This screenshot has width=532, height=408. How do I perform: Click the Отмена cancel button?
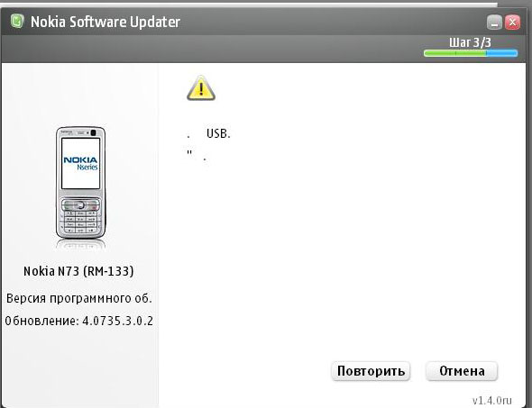[x=462, y=371]
